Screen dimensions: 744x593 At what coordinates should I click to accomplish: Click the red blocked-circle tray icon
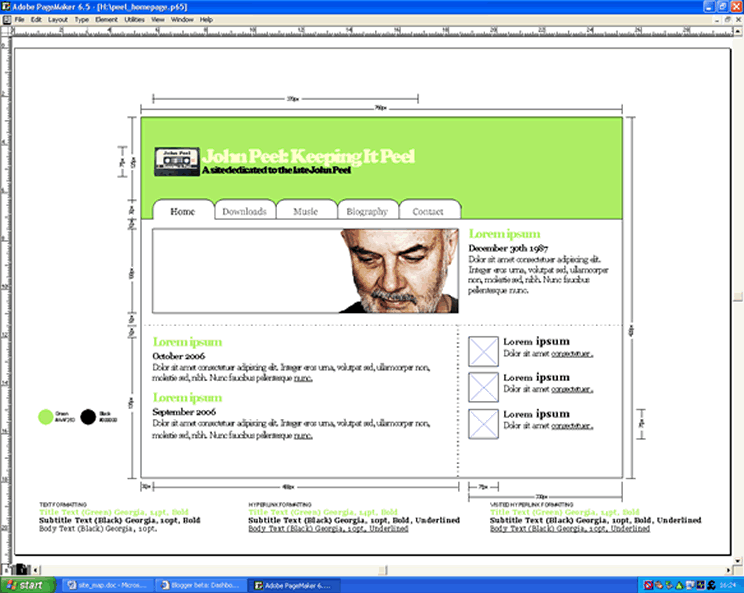[x=648, y=585]
